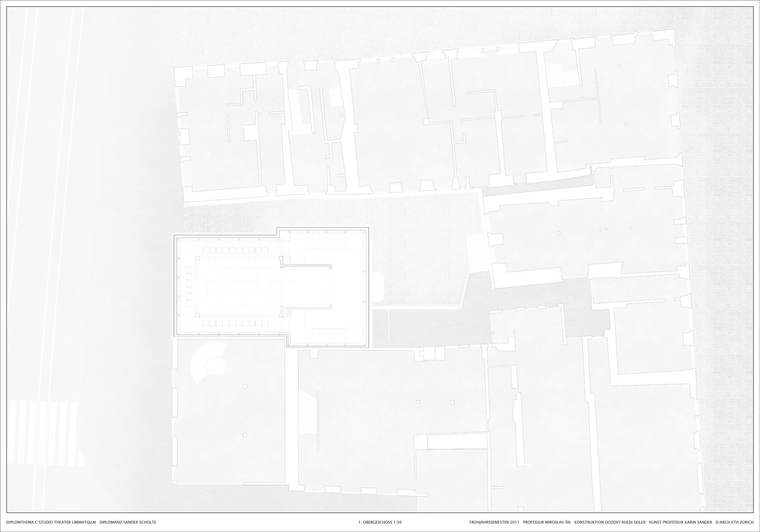Click the text 'KONSTRUKTION DOZENT RUEDI SEILER'
The width and height of the screenshot is (760, 532).
click(610, 522)
